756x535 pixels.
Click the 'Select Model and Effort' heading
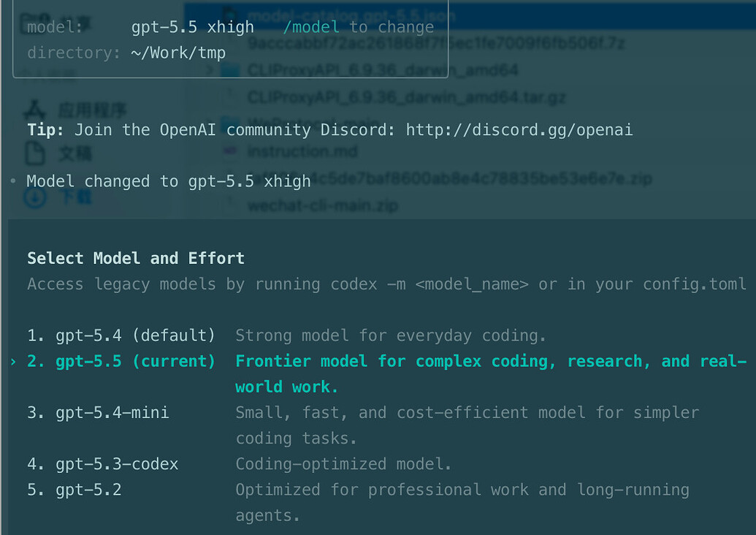(x=136, y=258)
